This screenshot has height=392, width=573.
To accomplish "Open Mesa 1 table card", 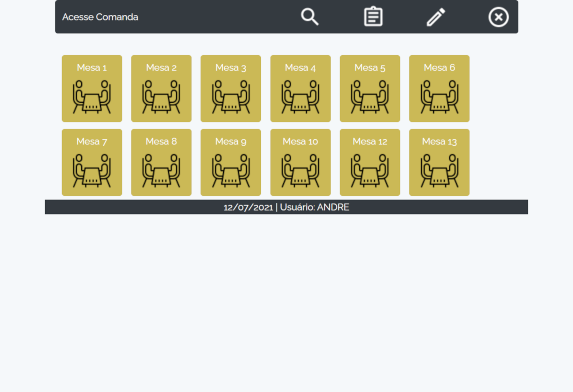I will point(92,89).
